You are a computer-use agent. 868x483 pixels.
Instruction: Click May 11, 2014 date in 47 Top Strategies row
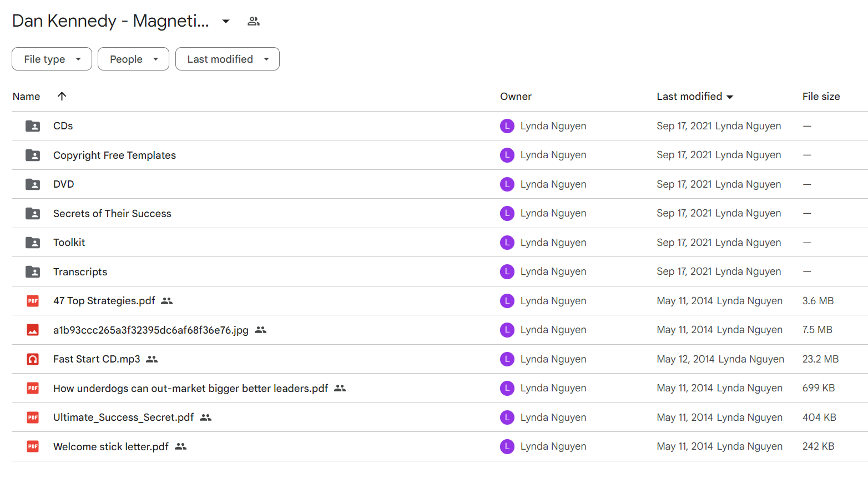click(685, 301)
